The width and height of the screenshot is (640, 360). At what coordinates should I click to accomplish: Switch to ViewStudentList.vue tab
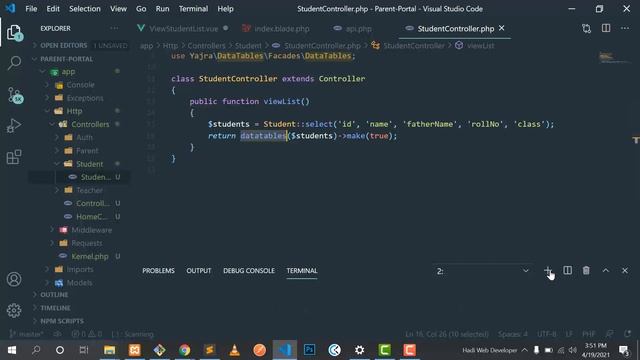(x=183, y=29)
